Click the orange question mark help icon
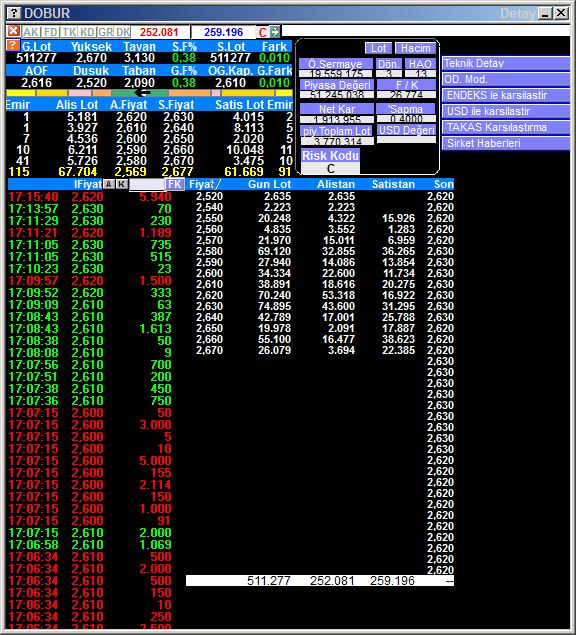Image resolution: width=576 pixels, height=635 pixels. [13, 45]
